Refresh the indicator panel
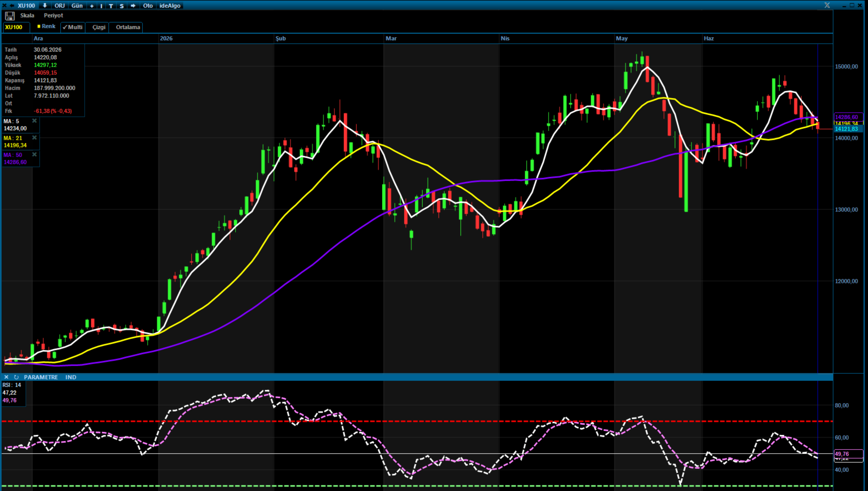868x491 pixels. [x=16, y=377]
